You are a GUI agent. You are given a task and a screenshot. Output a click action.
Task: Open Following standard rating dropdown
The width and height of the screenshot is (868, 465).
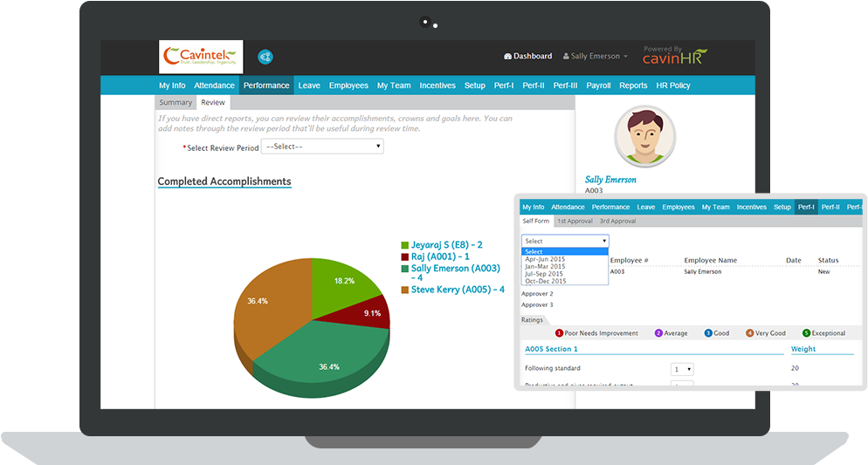pos(682,369)
